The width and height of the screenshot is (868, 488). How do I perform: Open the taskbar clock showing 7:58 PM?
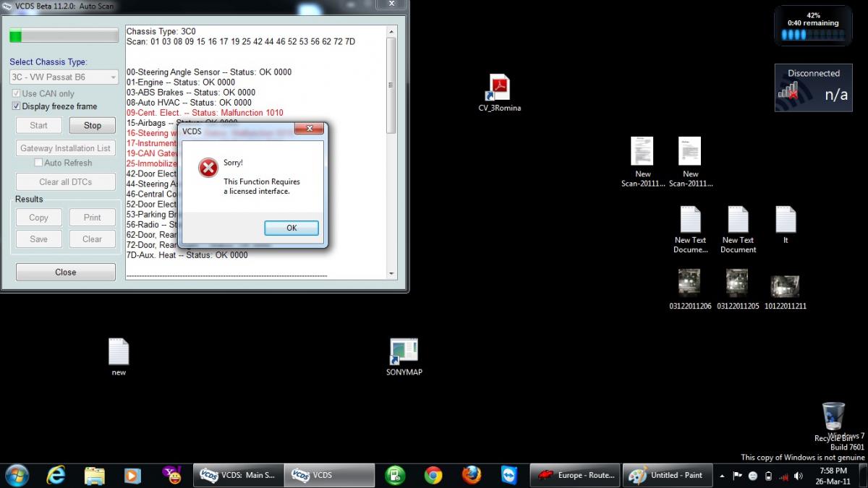click(x=835, y=476)
